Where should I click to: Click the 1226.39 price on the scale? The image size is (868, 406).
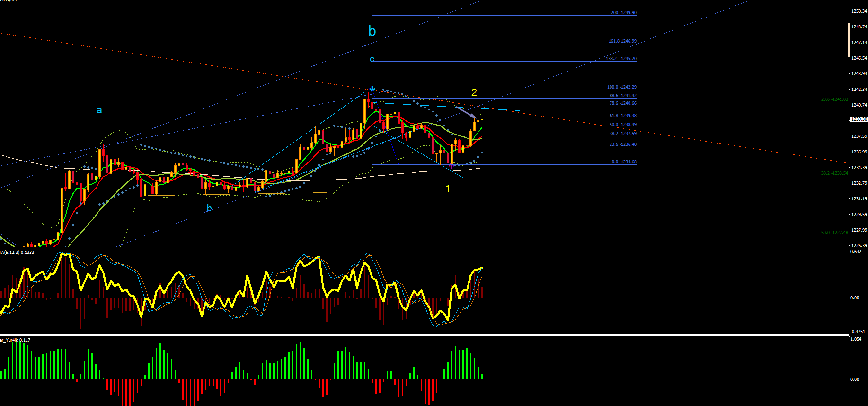[x=859, y=245]
